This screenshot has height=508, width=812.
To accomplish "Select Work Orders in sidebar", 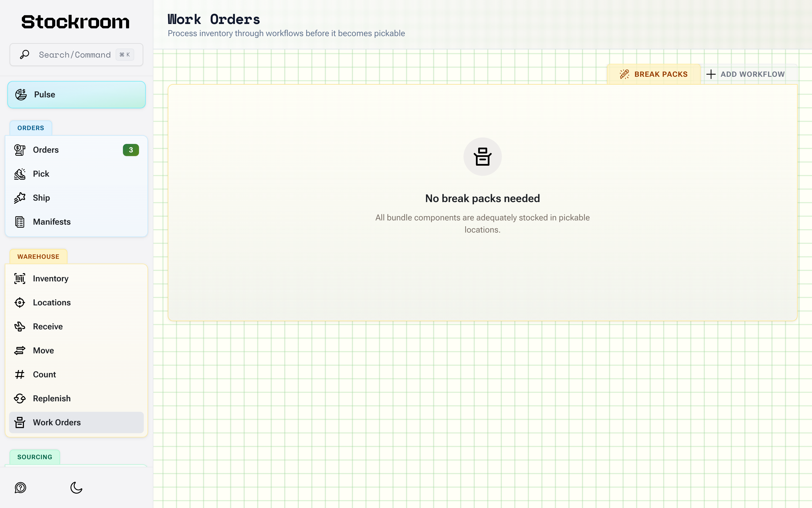I will 76,422.
